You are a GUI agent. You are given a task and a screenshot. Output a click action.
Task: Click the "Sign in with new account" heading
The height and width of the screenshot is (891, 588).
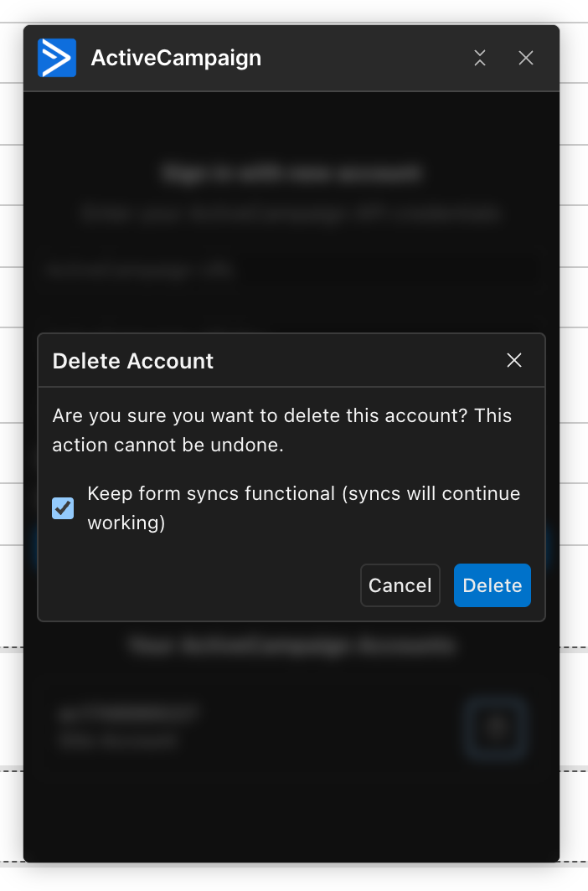click(291, 173)
